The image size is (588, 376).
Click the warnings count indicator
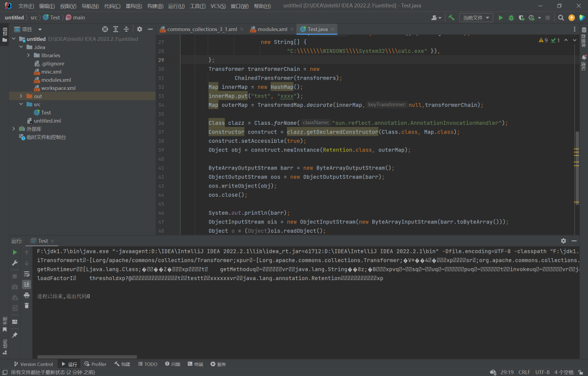point(543,40)
